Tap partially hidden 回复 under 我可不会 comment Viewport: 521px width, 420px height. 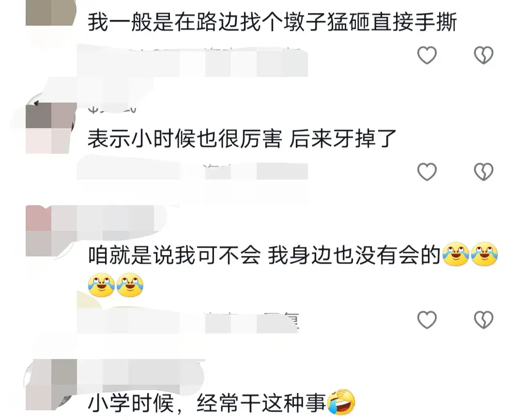click(x=281, y=320)
